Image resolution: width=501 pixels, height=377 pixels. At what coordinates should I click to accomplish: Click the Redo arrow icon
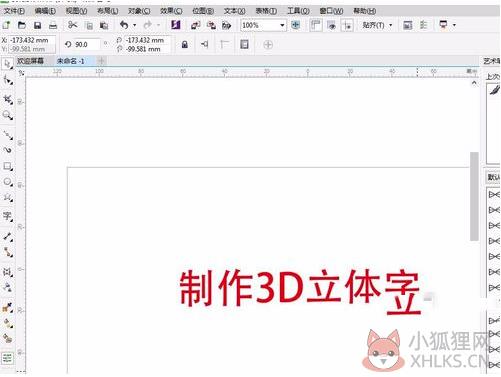coord(148,25)
